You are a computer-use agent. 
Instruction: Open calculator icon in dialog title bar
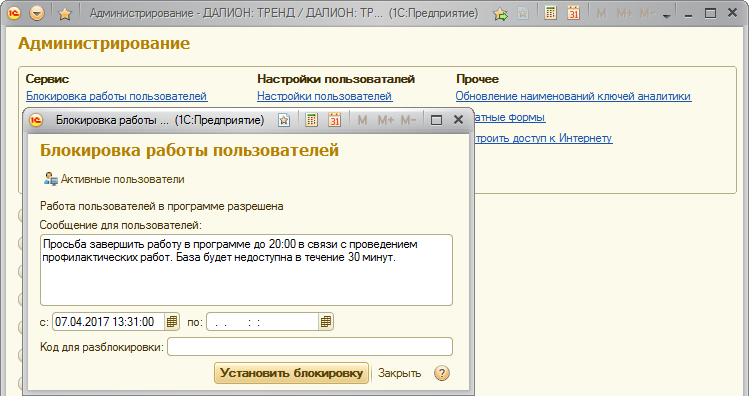(311, 120)
